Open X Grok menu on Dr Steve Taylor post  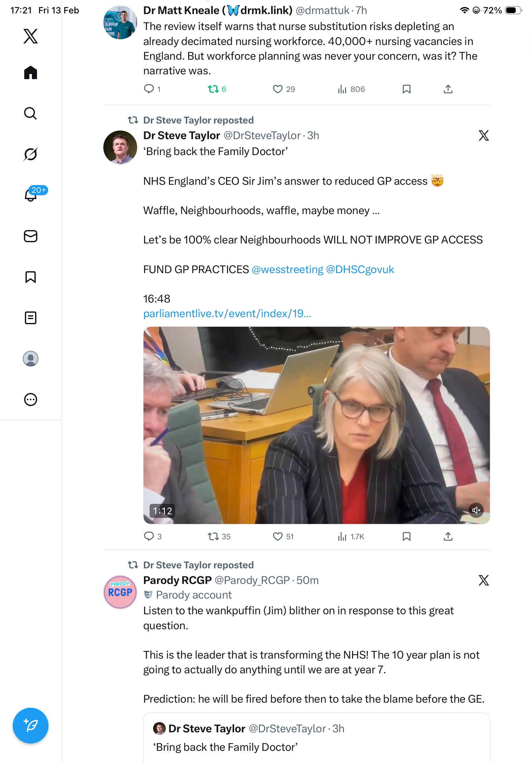[484, 135]
